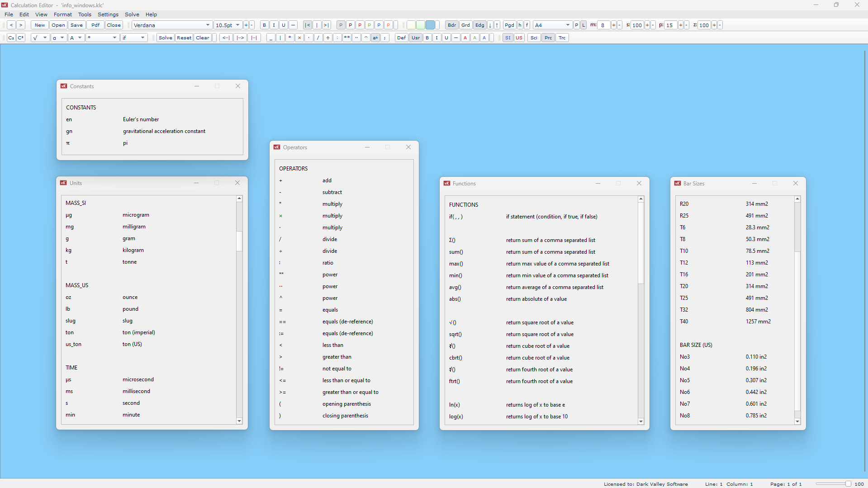868x488 pixels.
Task: Toggle the Grd grid option
Action: (x=466, y=25)
